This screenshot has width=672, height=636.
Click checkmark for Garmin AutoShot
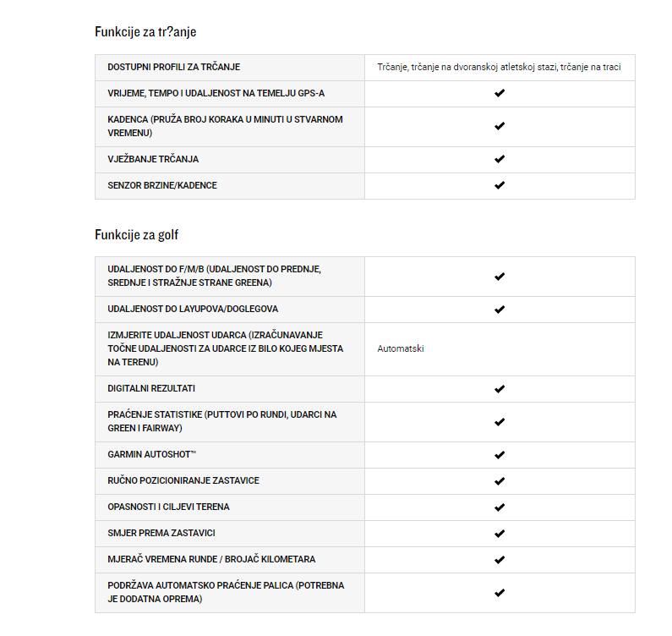pyautogui.click(x=500, y=455)
